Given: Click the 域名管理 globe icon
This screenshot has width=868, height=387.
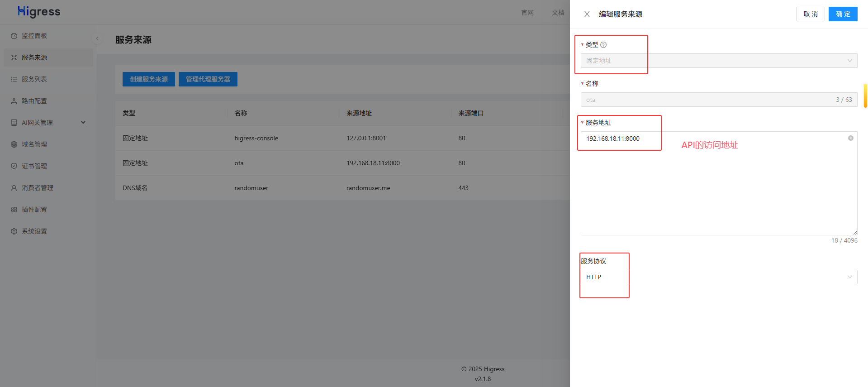Looking at the screenshot, I should coord(14,144).
